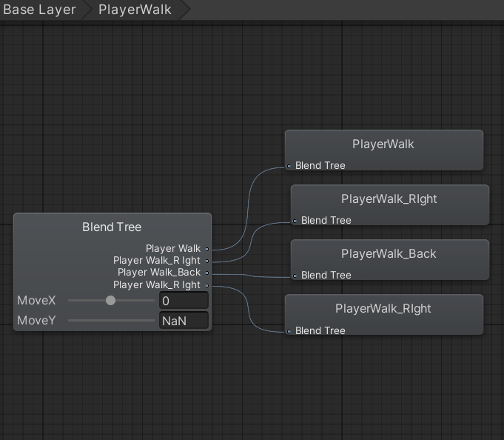Click the PlayerWalk_Back node's input port
Viewport: 504px width, 440px height.
tap(295, 276)
